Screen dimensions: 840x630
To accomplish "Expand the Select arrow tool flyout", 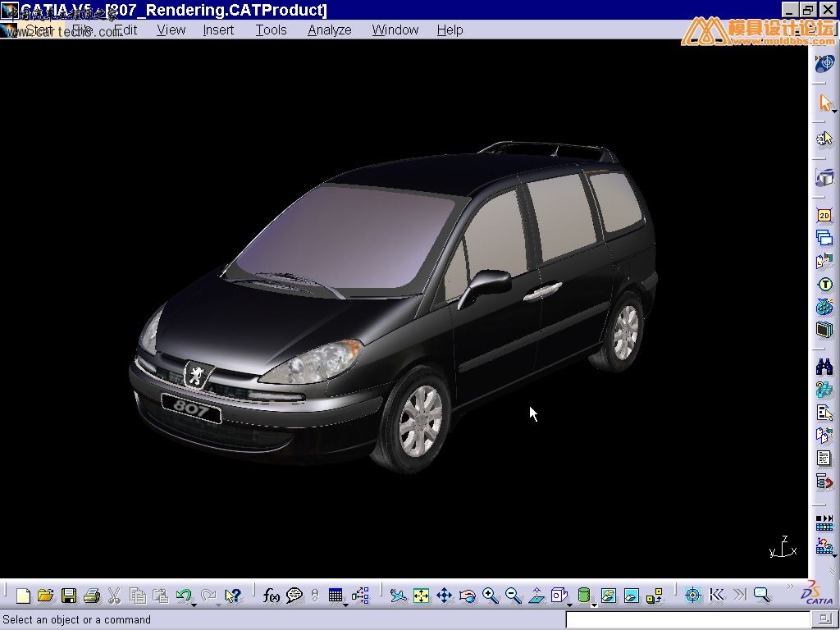I will (x=834, y=111).
